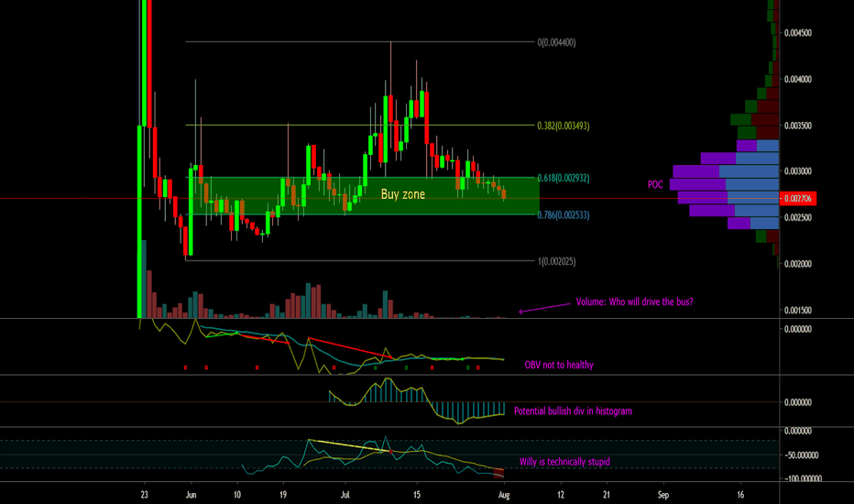Click 0.002500 on the price axis
The width and height of the screenshot is (854, 504).
click(798, 217)
